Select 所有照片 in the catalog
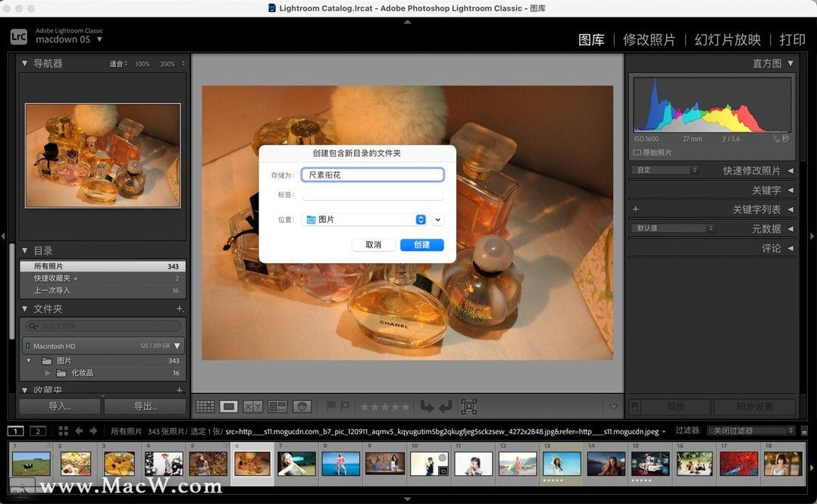This screenshot has width=817, height=504. 102,266
